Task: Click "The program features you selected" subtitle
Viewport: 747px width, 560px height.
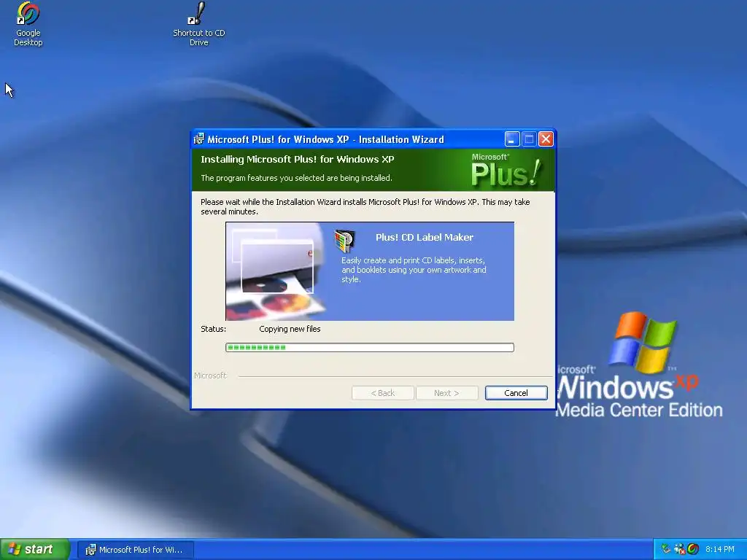Action: click(x=296, y=178)
